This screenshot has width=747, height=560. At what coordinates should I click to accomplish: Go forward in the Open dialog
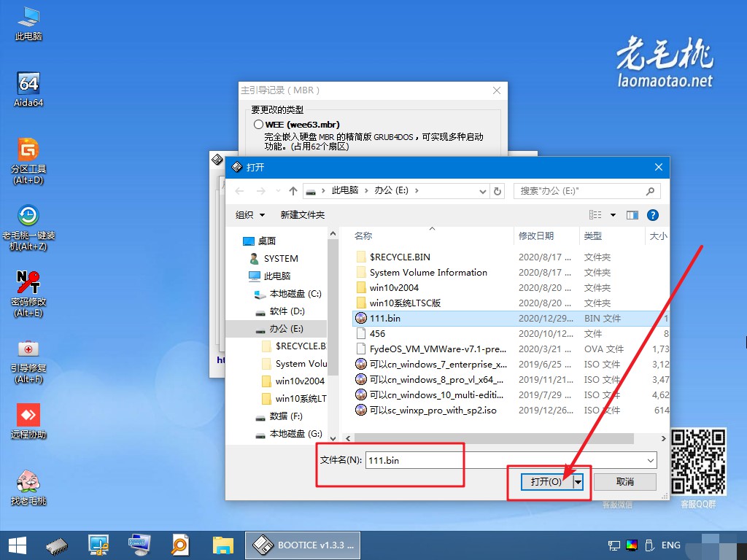click(261, 191)
